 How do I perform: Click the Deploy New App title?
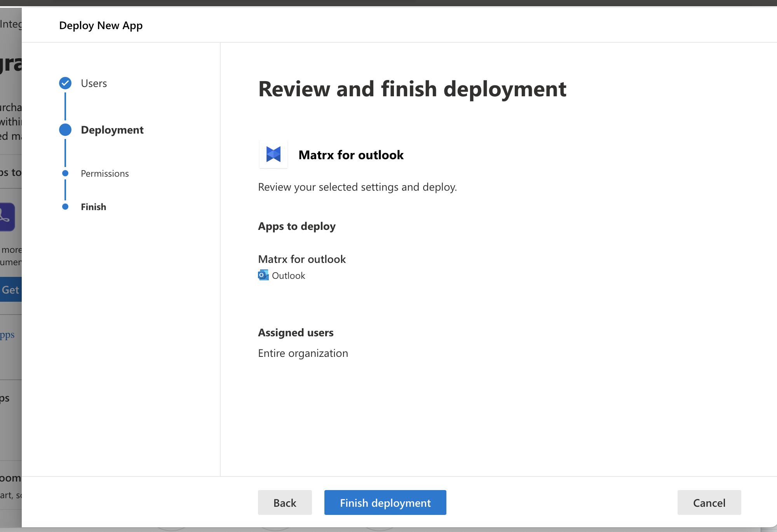click(x=101, y=25)
